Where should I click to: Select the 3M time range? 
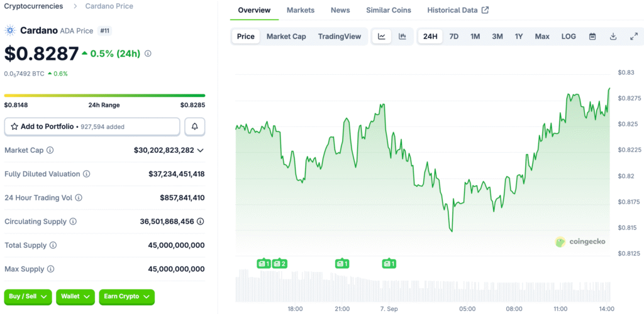point(497,36)
